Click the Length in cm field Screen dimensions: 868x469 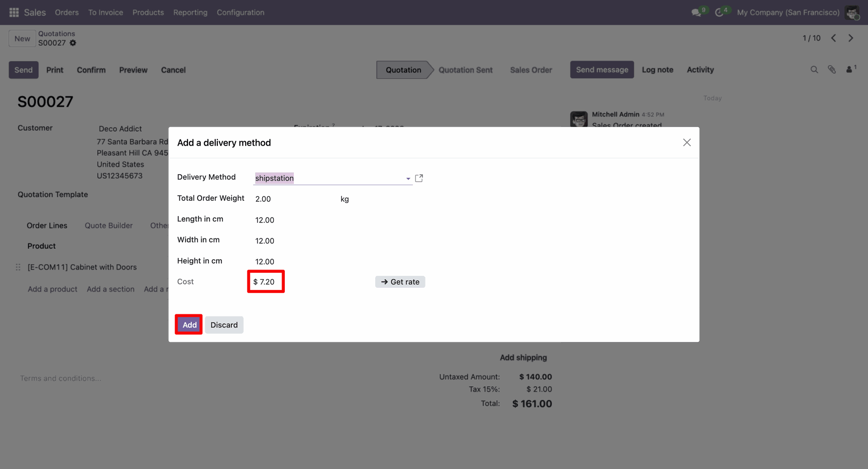pos(294,220)
